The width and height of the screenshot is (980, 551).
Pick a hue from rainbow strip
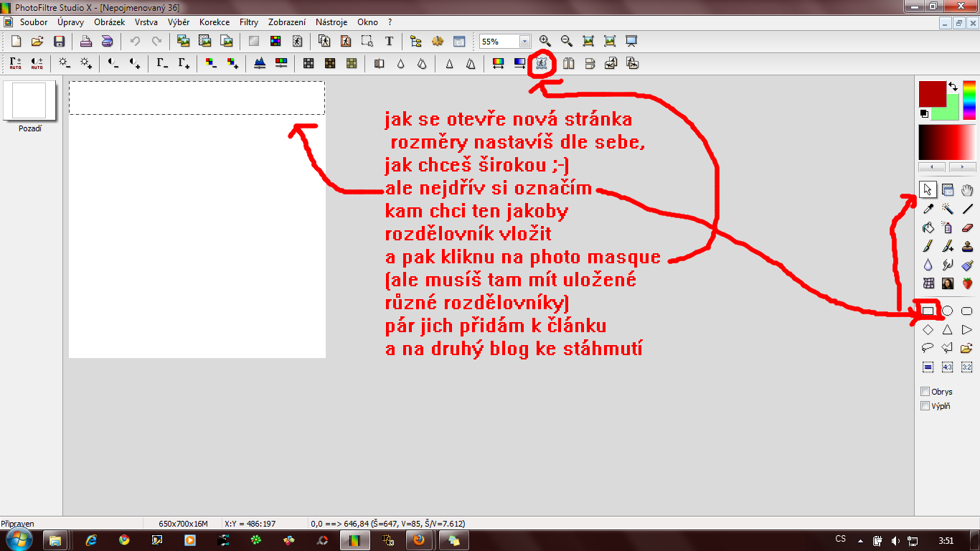coord(969,100)
